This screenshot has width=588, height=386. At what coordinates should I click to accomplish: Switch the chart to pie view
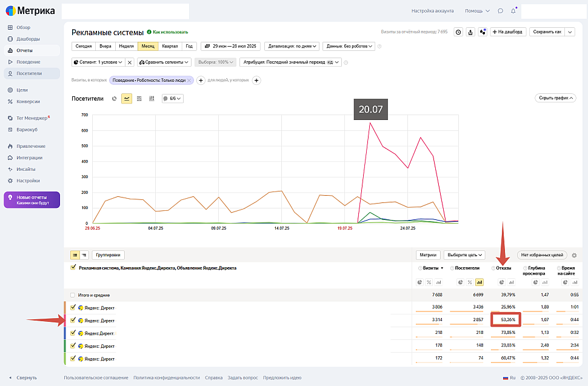(x=115, y=99)
